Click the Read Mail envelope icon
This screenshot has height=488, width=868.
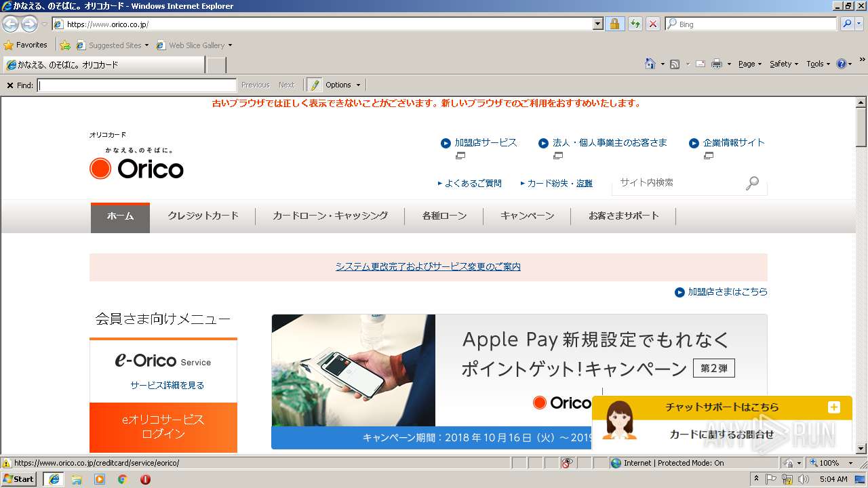[701, 64]
